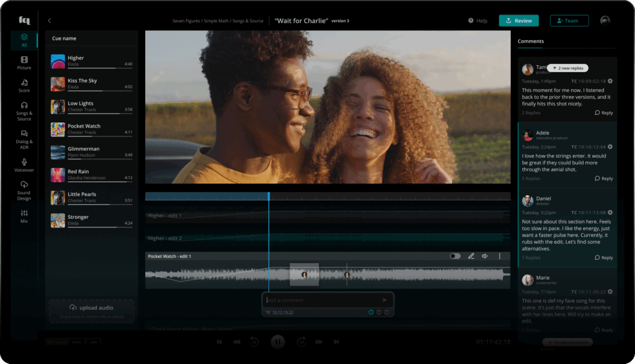
Task: Click the Review button
Action: click(x=518, y=20)
